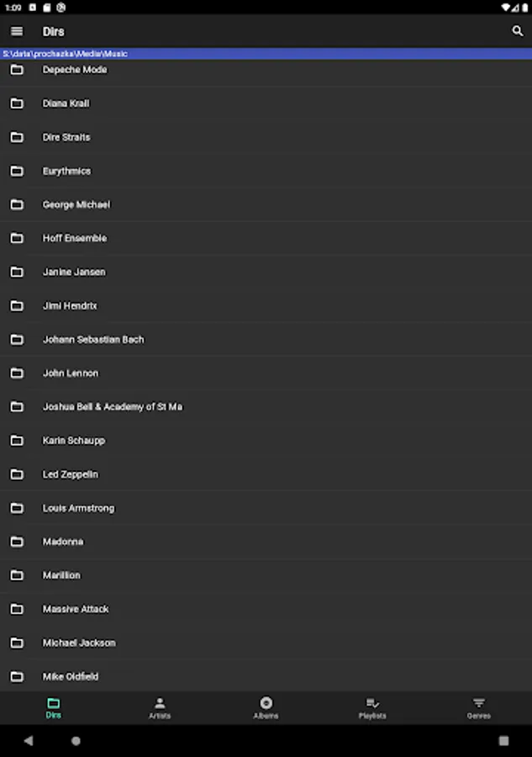Open the Joshua Bell & Academy folder

266,407
